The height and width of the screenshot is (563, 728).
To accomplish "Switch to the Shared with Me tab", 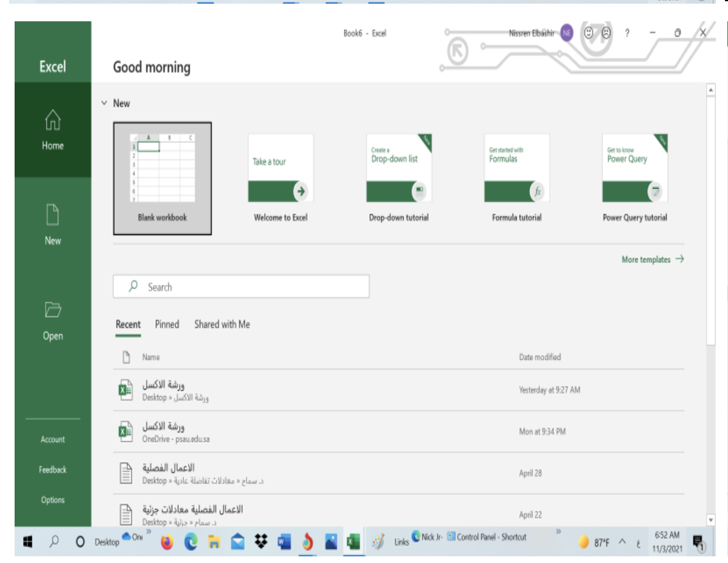I will (x=222, y=324).
